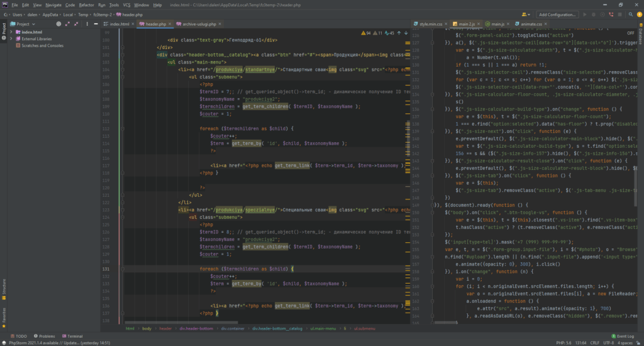Click Collapse All icon in Project panel
The height and width of the screenshot is (346, 644).
tap(76, 24)
